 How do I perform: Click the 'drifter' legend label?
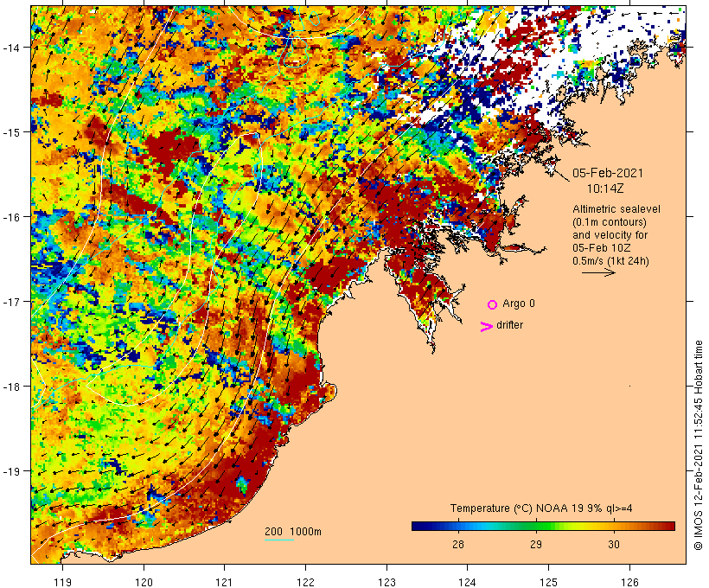[509, 325]
